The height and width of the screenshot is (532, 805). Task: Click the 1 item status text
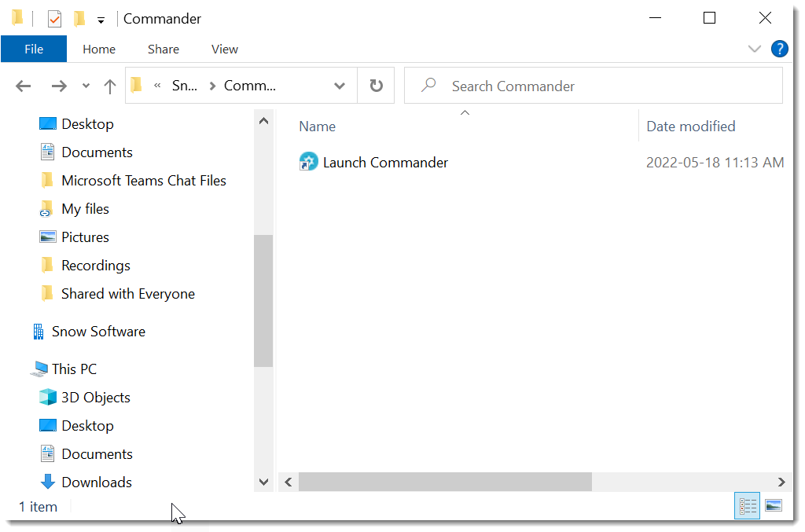[x=38, y=507]
